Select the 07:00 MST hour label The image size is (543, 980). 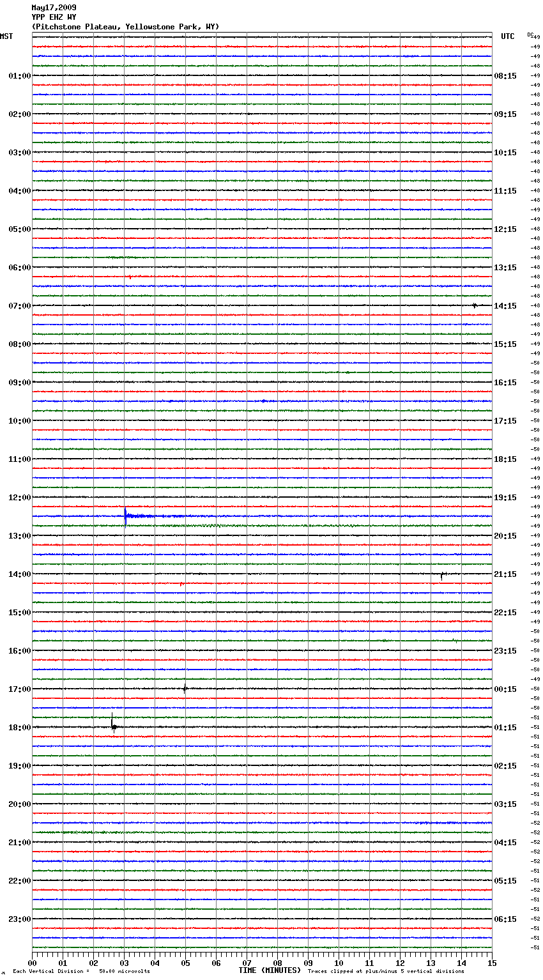[x=20, y=306]
